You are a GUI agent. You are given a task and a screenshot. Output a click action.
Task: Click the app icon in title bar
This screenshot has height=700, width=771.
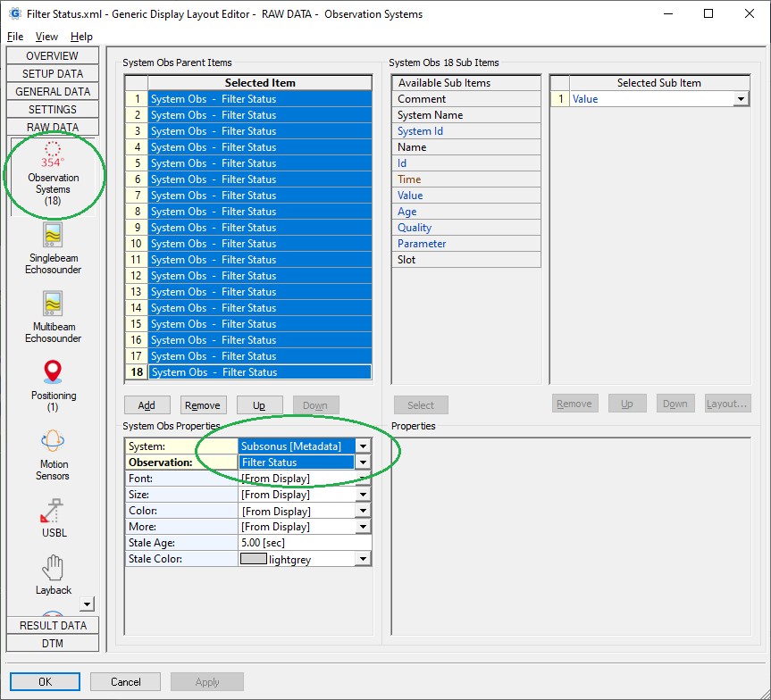tap(15, 14)
